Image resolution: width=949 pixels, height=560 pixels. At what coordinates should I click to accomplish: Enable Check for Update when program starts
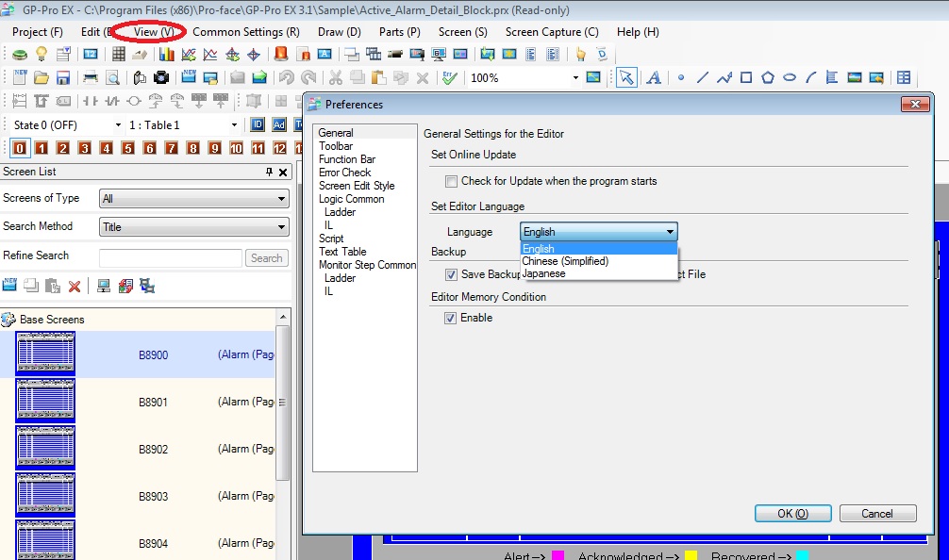452,181
